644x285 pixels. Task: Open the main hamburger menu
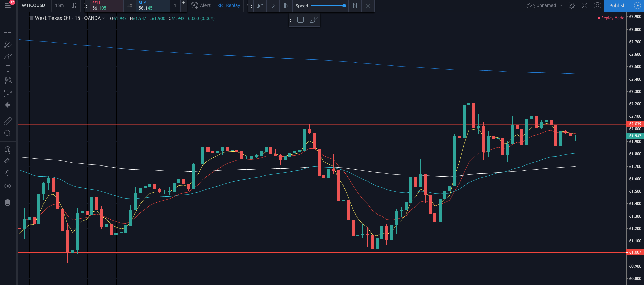[7, 5]
